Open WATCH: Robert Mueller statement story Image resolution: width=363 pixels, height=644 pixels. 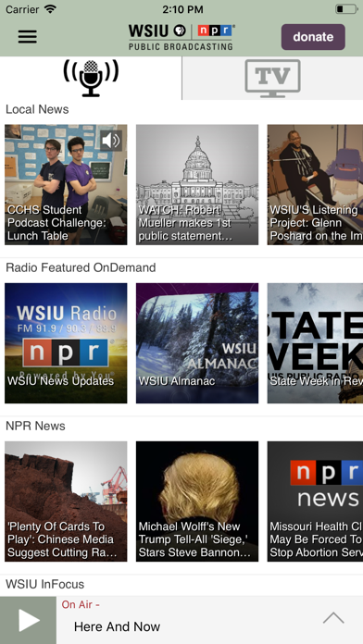[197, 185]
